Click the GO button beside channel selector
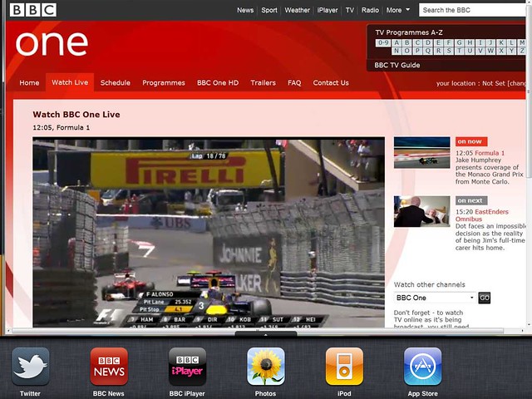 [484, 298]
